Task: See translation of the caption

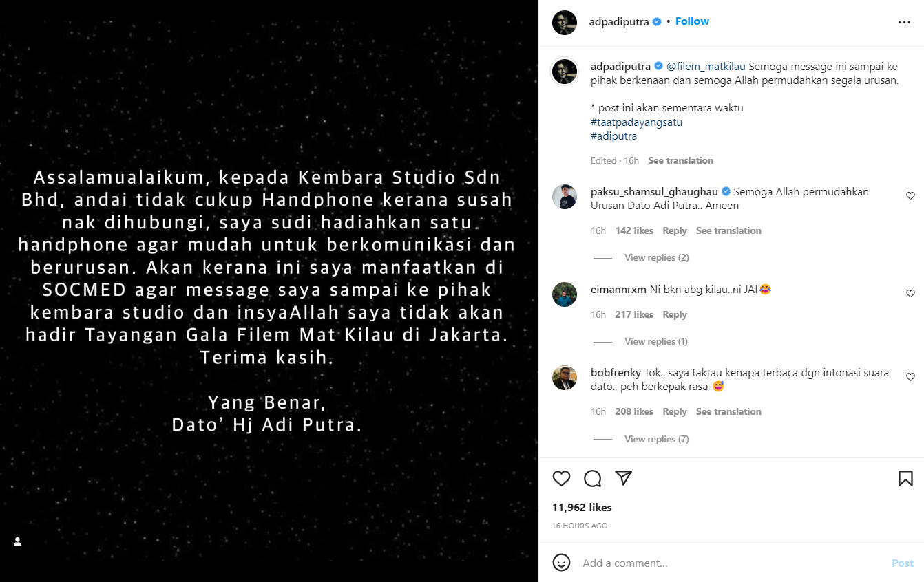Action: 680,160
